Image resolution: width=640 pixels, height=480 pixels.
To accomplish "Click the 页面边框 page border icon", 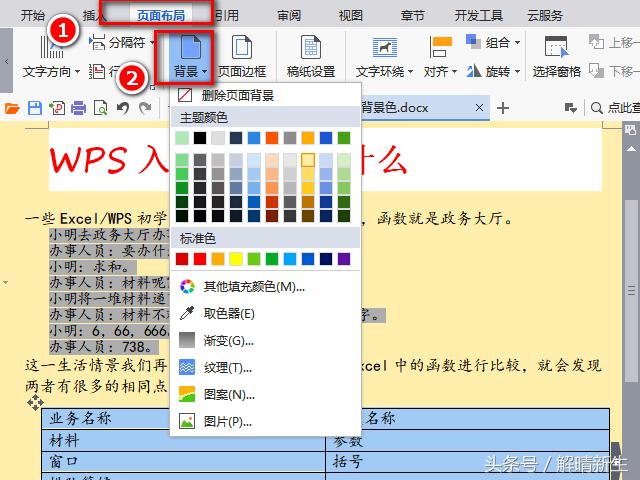I will coord(242,47).
